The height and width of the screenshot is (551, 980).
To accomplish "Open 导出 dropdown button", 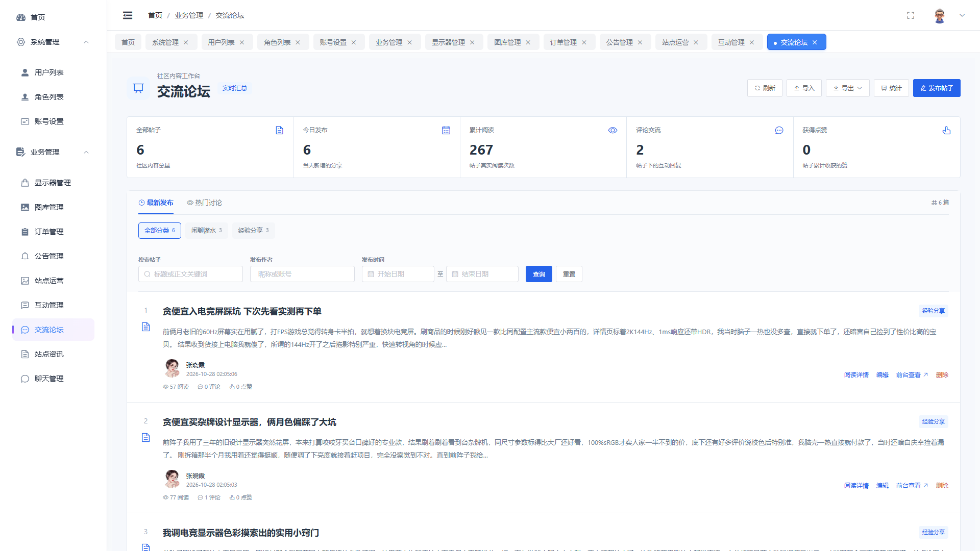I will 848,88.
